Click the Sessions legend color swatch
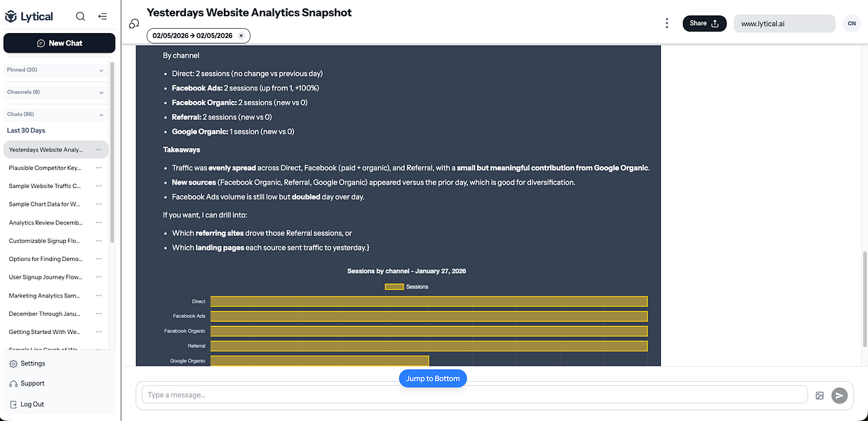868x421 pixels. pos(394,286)
